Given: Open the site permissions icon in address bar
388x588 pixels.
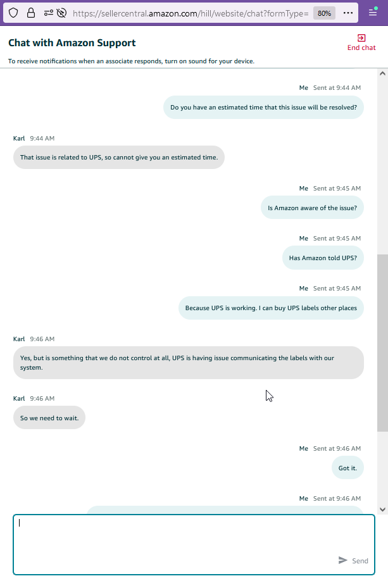Looking at the screenshot, I should coord(48,13).
